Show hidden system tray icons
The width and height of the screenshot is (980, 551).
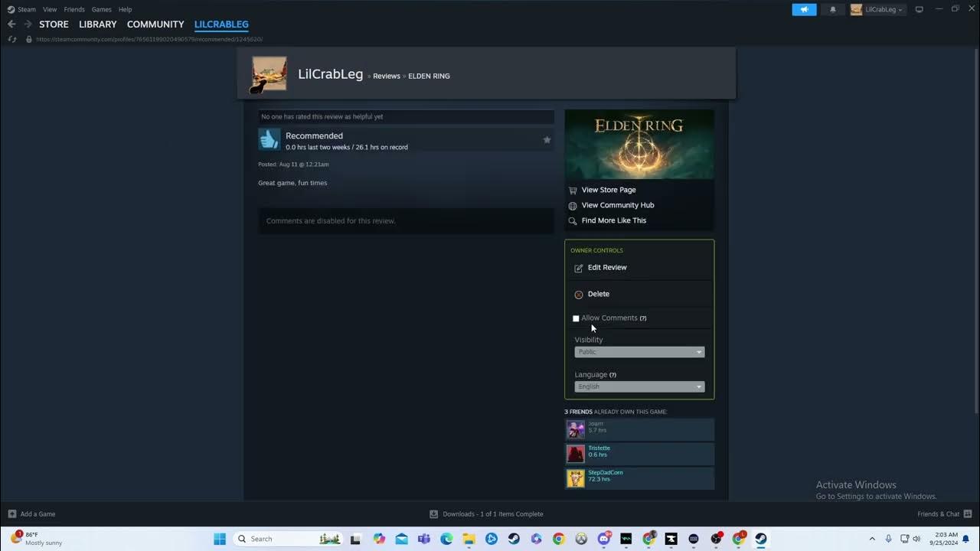coord(872,539)
